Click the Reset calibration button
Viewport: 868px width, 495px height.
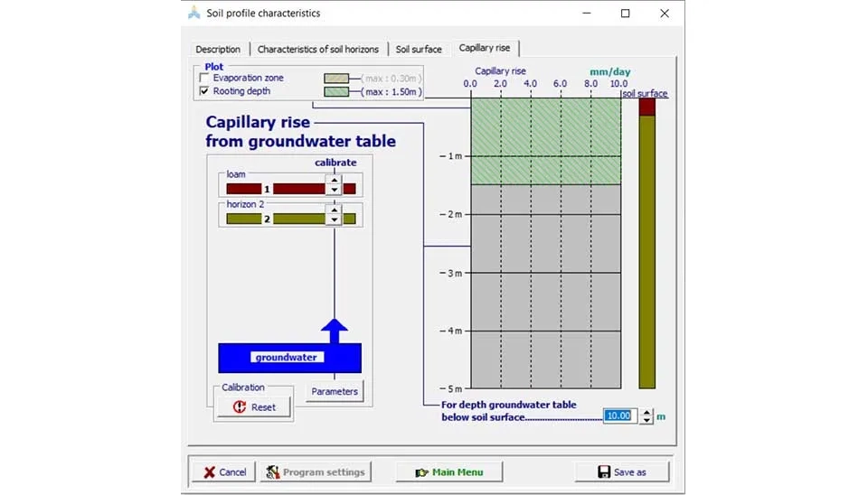coord(254,407)
